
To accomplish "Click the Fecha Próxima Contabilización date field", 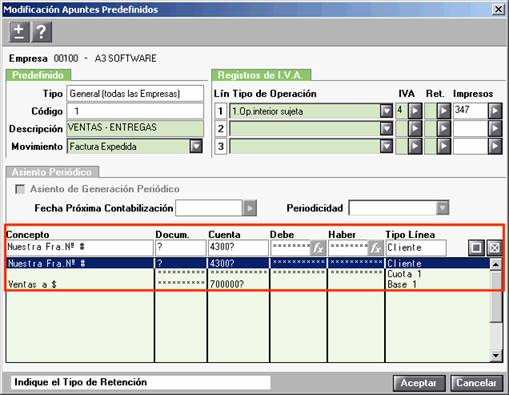I will coord(209,208).
